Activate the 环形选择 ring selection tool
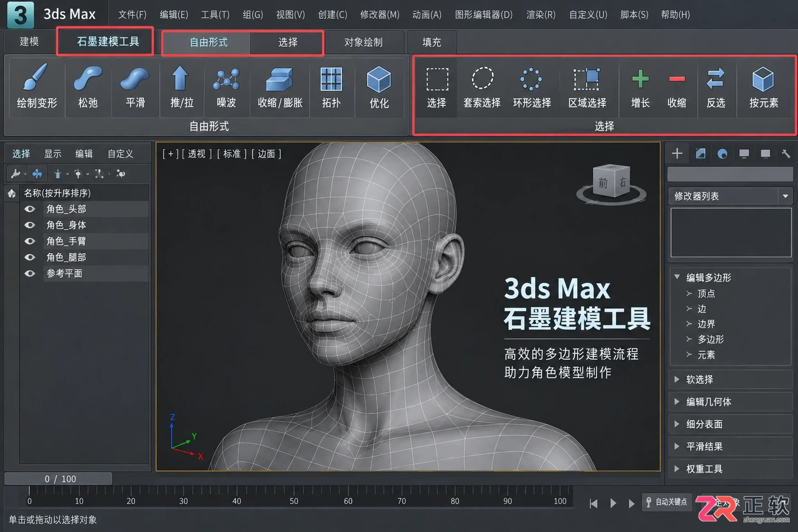The width and height of the screenshot is (798, 532). tap(531, 86)
